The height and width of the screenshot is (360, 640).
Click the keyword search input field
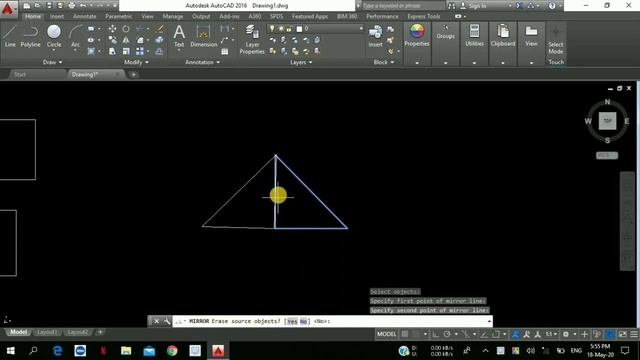403,6
